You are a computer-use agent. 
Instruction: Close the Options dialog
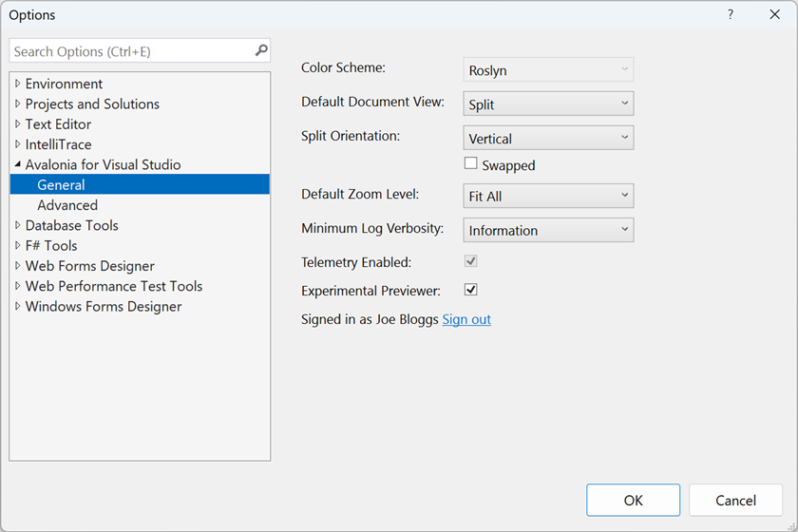click(774, 14)
